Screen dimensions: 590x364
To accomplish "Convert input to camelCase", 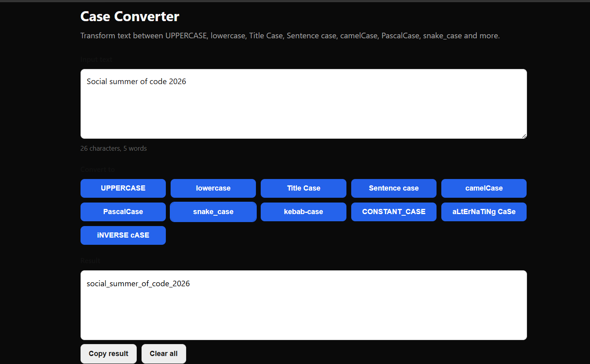I will coord(484,188).
